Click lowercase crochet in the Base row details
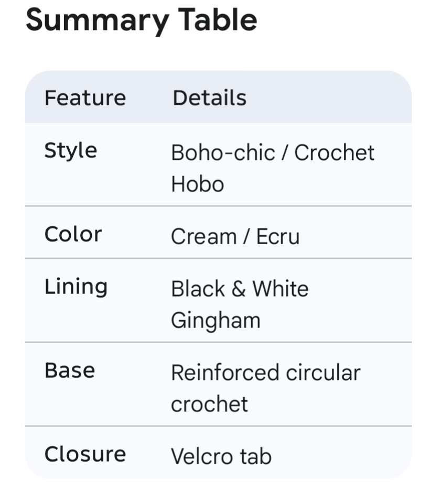This screenshot has width=430, height=504. 209,404
